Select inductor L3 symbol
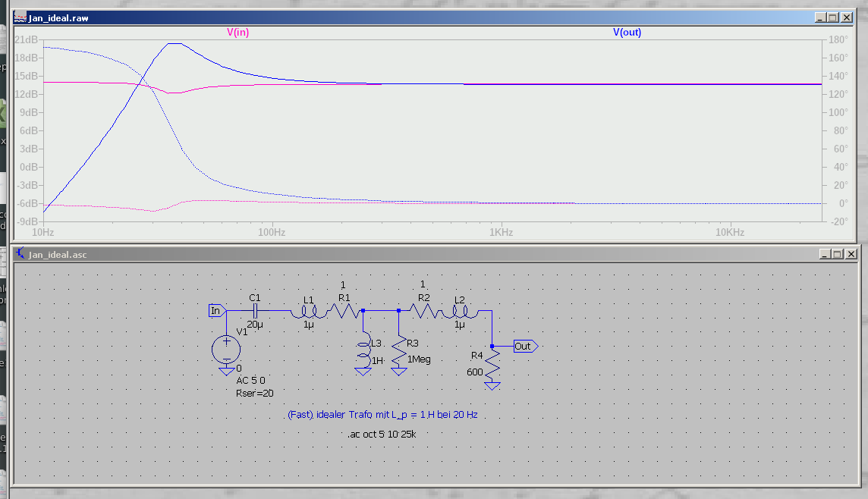The image size is (868, 499). click(363, 349)
